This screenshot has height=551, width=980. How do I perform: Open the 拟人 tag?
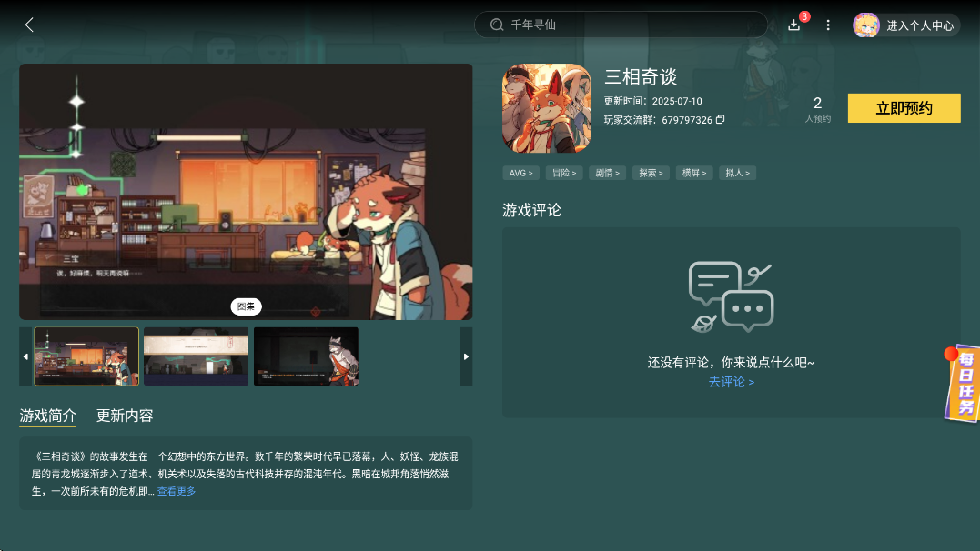pos(737,173)
